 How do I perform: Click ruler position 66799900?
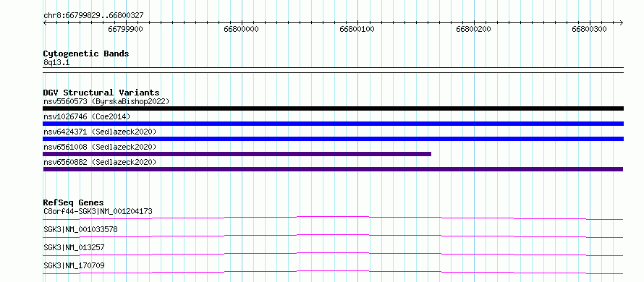[x=126, y=29]
